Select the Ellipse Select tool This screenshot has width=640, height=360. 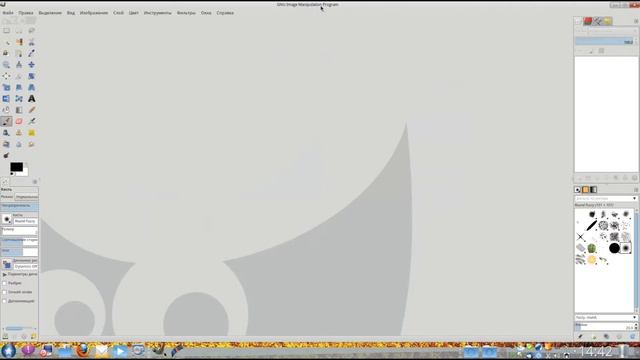(x=19, y=31)
